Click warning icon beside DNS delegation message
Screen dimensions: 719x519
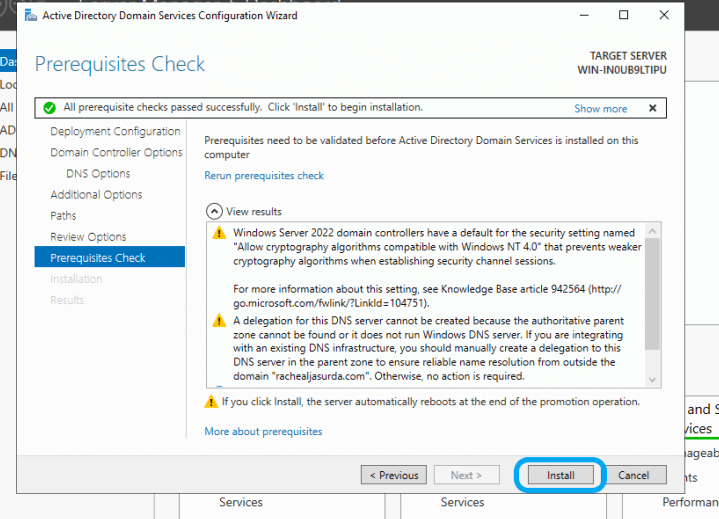(219, 320)
